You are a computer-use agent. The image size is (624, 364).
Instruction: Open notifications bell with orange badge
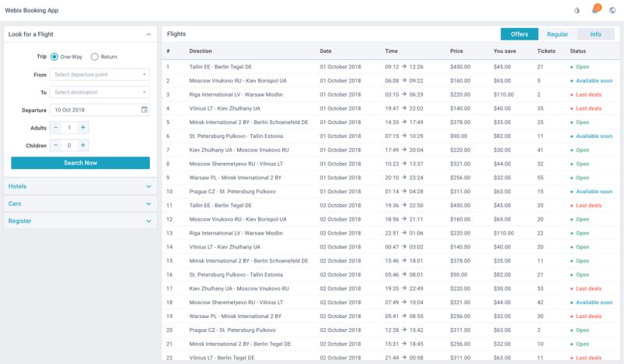[x=595, y=10]
